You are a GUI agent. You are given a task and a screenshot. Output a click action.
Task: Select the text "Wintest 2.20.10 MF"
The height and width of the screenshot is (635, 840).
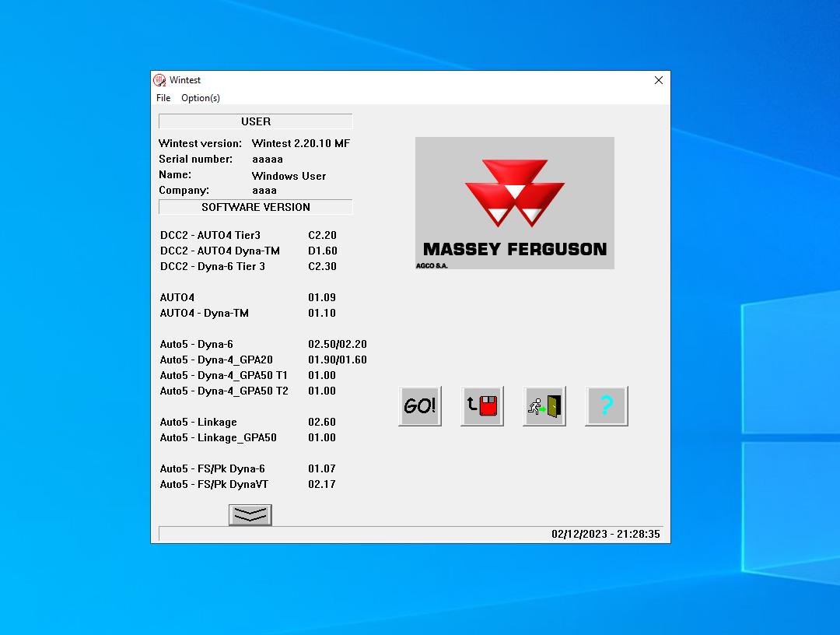coord(301,144)
